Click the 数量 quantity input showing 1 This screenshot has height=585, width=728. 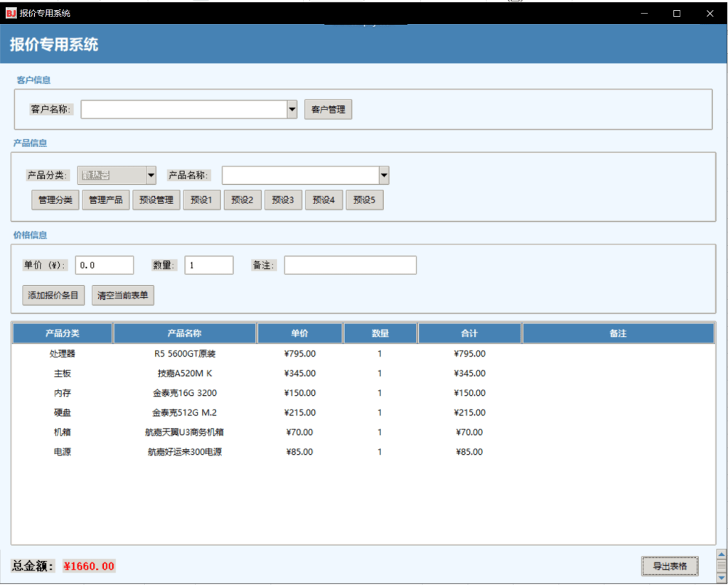tap(209, 264)
